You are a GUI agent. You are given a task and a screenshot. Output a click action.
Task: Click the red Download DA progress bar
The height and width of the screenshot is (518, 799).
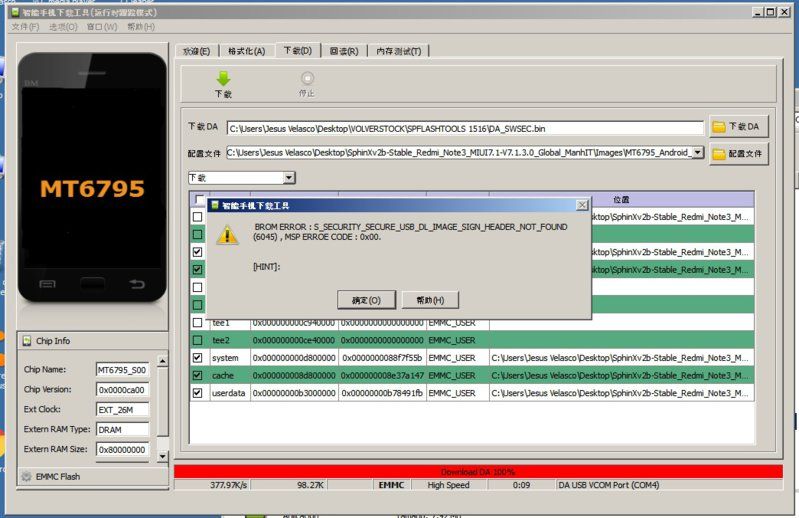(478, 472)
